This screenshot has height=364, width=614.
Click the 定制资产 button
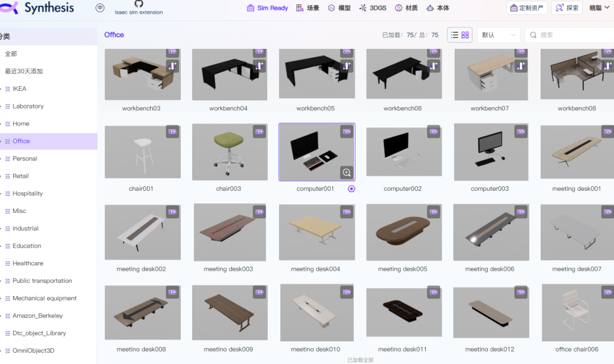click(527, 8)
